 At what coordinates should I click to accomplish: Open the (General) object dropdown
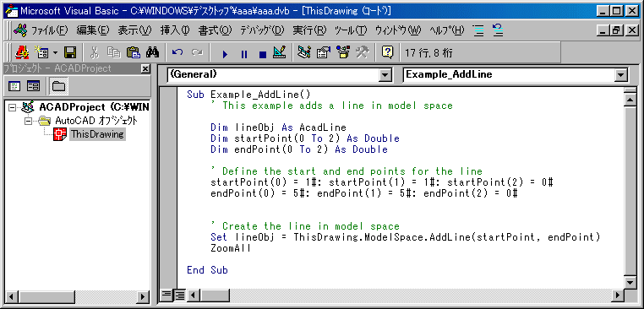click(x=385, y=74)
